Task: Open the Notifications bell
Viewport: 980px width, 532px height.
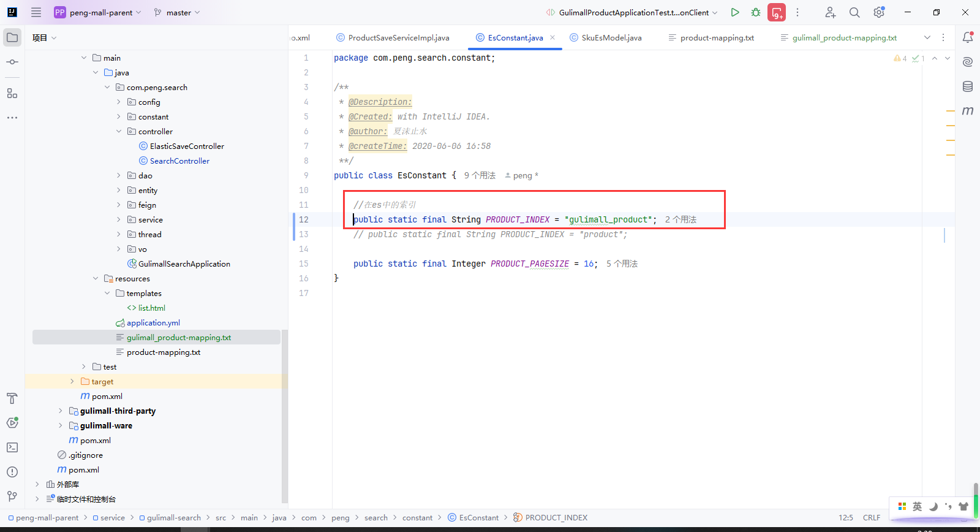Action: [968, 37]
